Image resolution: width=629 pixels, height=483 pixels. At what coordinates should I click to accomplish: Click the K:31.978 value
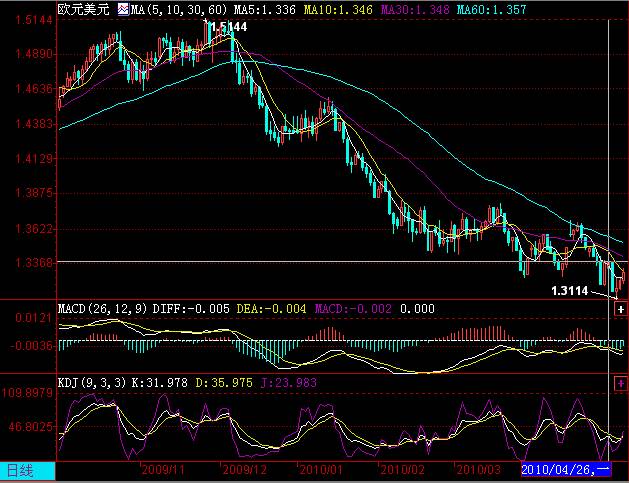(x=160, y=383)
